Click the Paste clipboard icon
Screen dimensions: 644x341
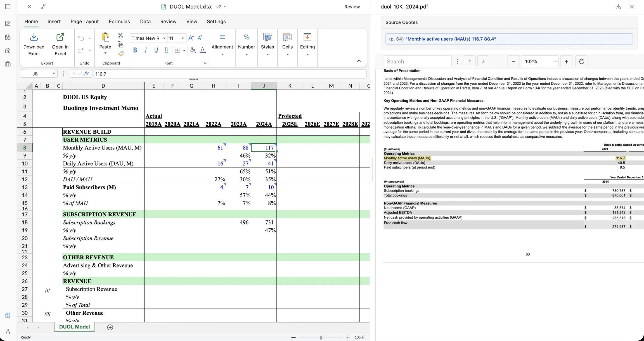tap(105, 37)
